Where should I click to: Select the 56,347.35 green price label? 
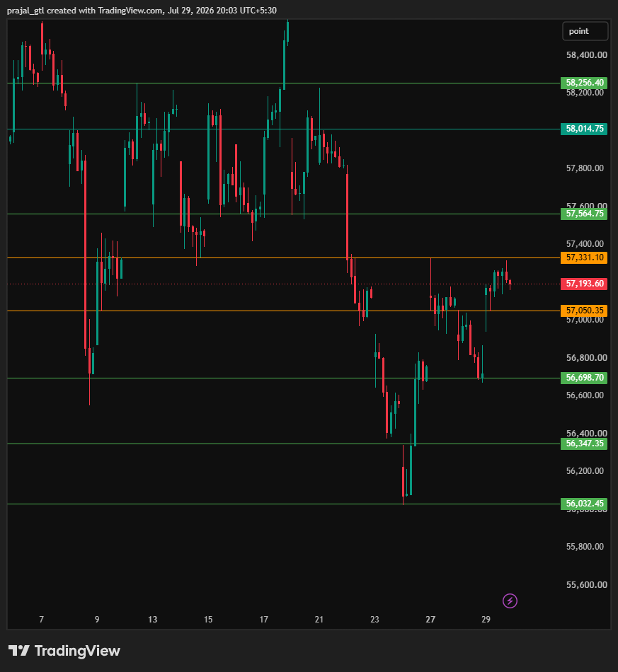[584, 444]
